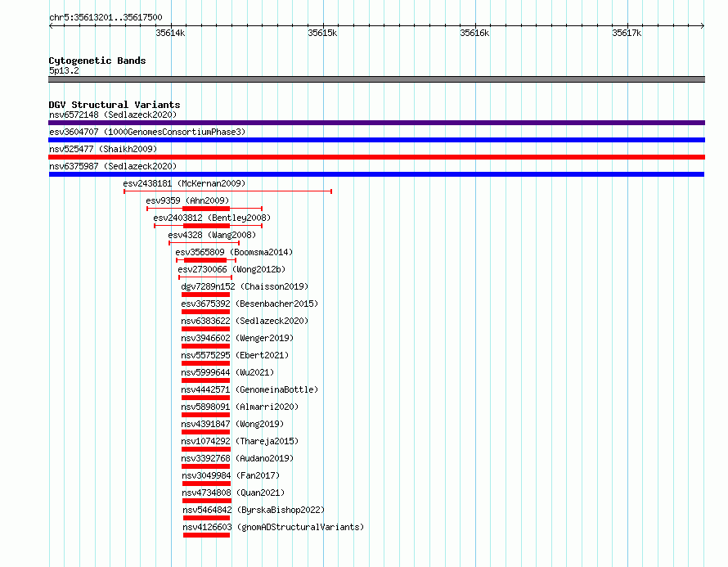Click the nsv5898091 (Almarri2020) variant label
The height and width of the screenshot is (567, 728).
click(x=240, y=407)
